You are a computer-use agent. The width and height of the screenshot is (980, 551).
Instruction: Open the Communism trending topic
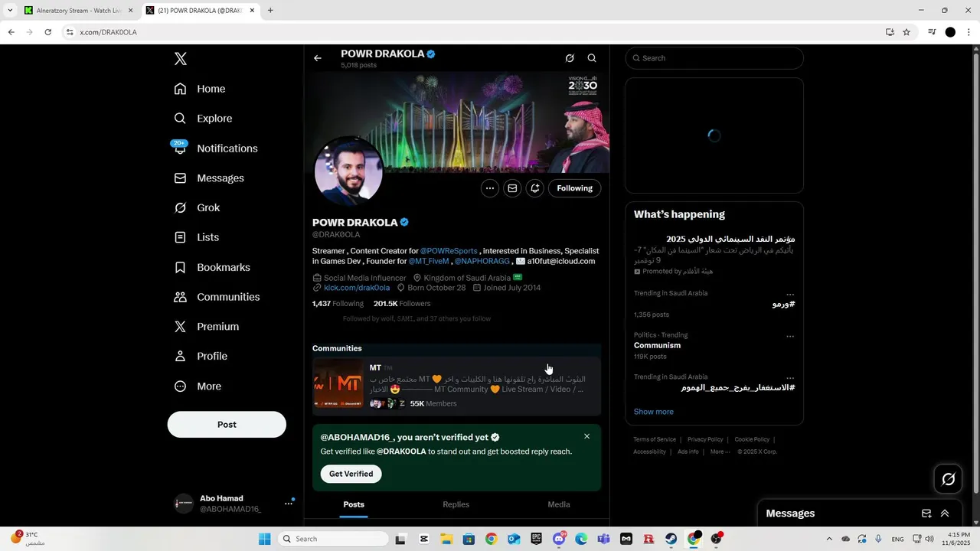coord(714,346)
